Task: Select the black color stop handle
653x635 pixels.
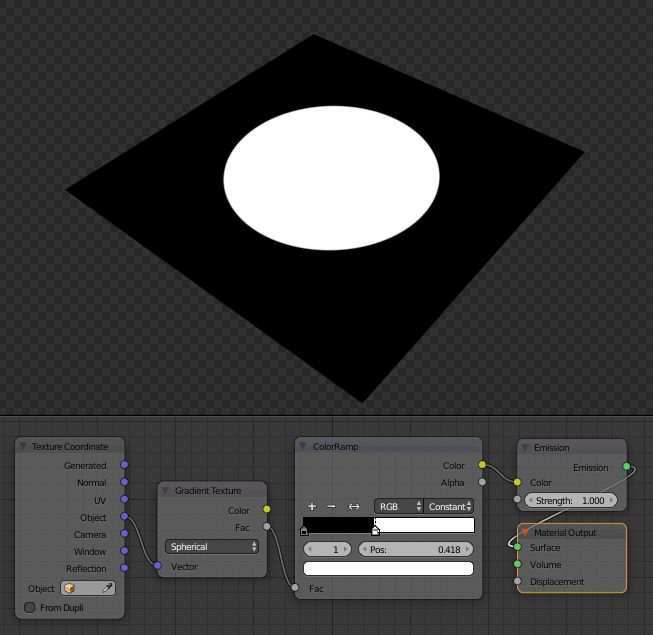Action: (x=304, y=531)
